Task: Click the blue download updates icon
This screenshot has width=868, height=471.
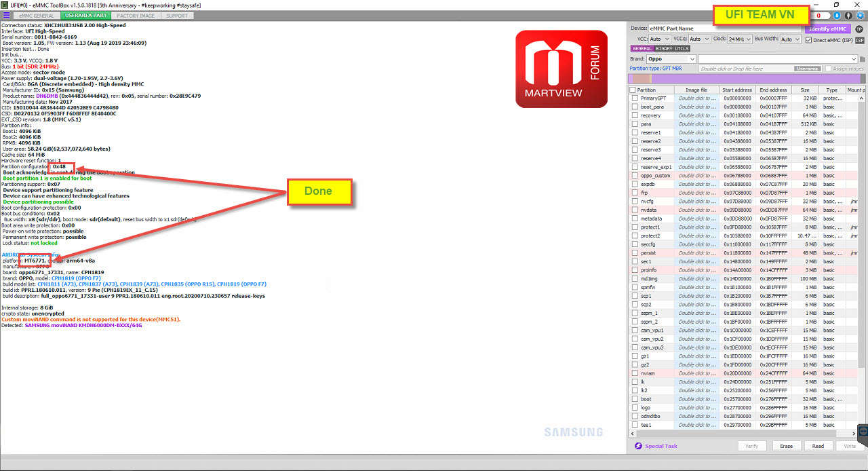Action: [x=837, y=15]
